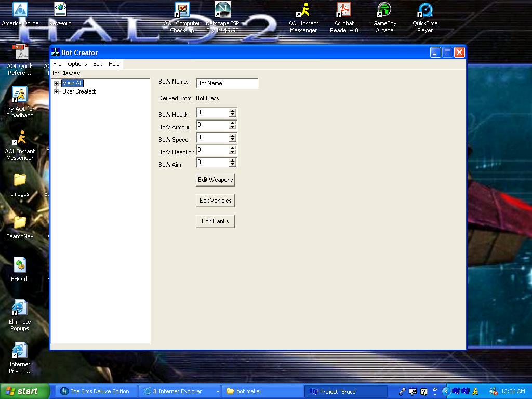Select the Images folder on desktop

(x=20, y=185)
